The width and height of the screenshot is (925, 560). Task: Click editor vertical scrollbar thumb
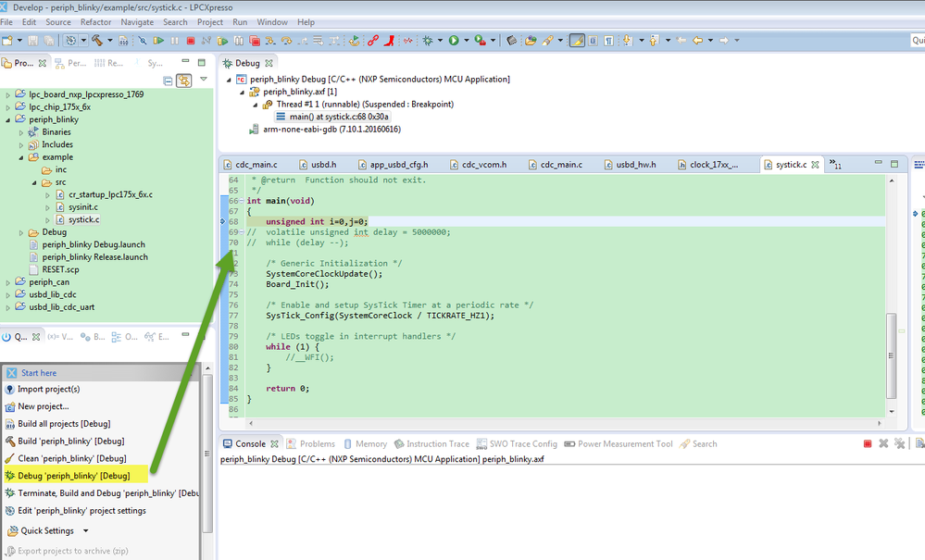pos(891,356)
